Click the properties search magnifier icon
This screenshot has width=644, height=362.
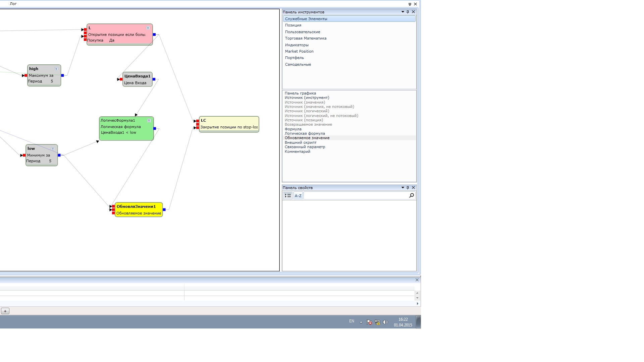pos(412,195)
